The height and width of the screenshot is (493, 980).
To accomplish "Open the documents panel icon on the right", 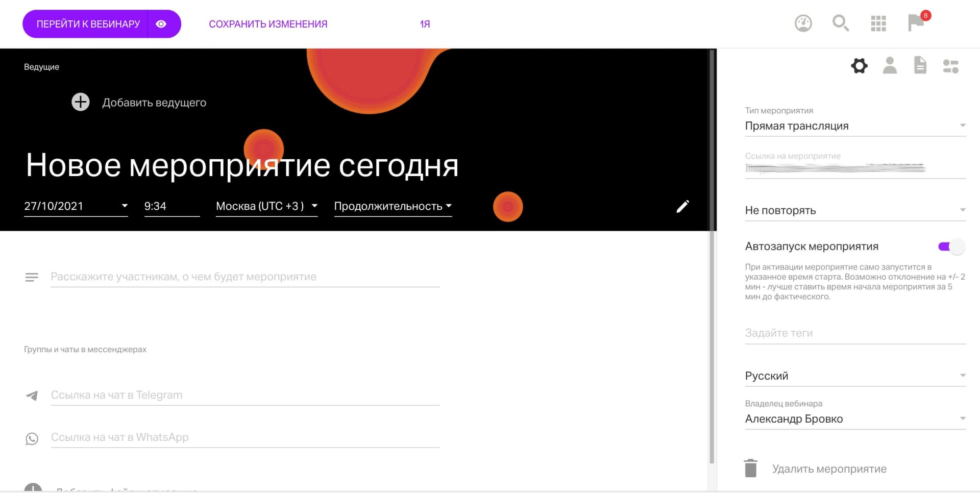I will point(920,65).
